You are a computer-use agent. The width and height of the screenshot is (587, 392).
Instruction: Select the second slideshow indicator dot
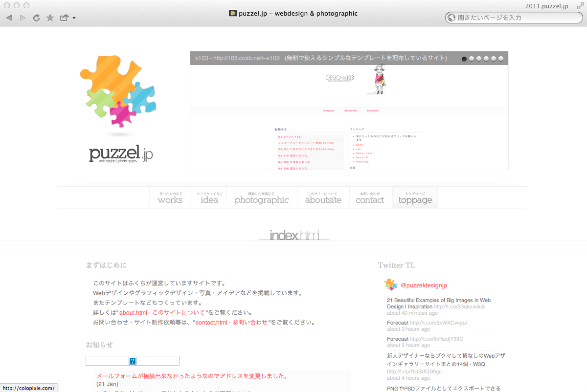tap(472, 59)
